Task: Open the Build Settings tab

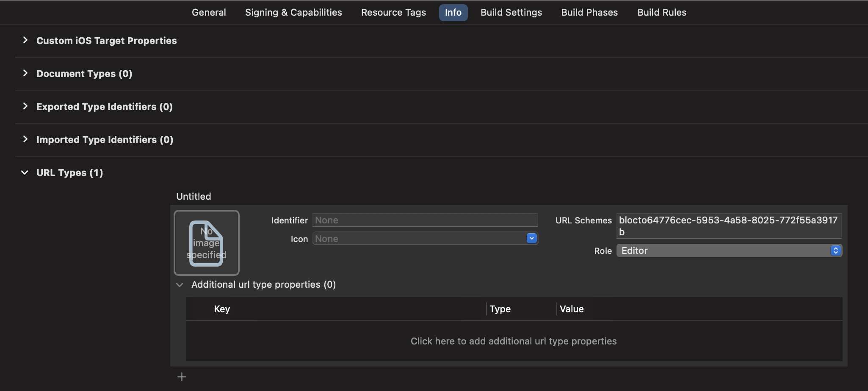Action: tap(511, 12)
